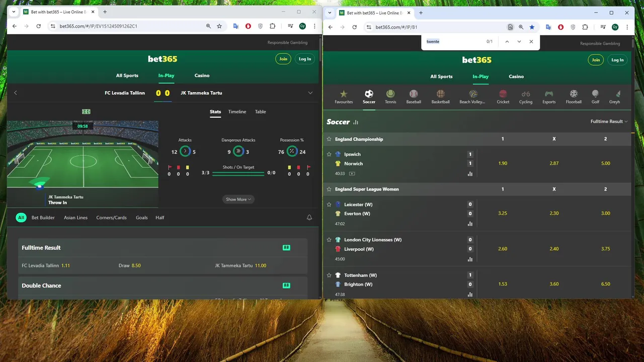The image size is (644, 362).
Task: Favourite London City Lionesses match star
Action: (x=329, y=239)
